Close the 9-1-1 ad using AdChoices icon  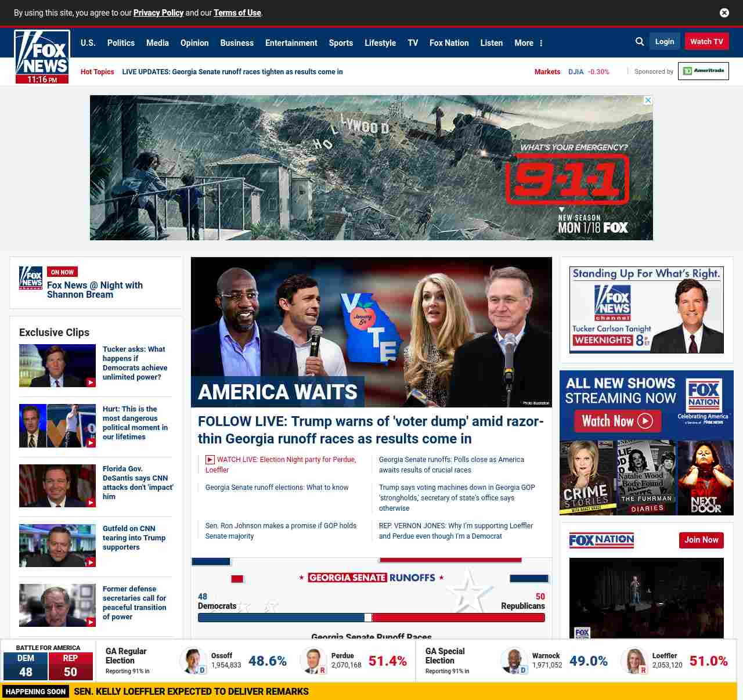[x=648, y=100]
